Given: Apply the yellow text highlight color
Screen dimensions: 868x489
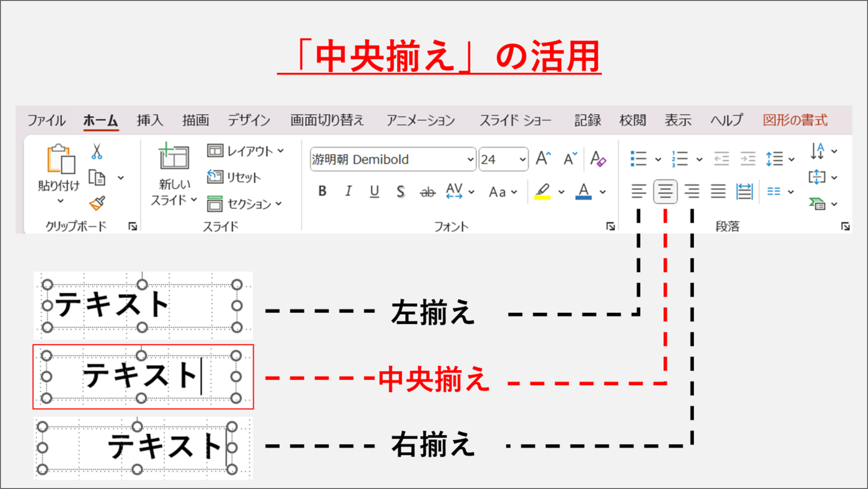Looking at the screenshot, I should point(542,192).
